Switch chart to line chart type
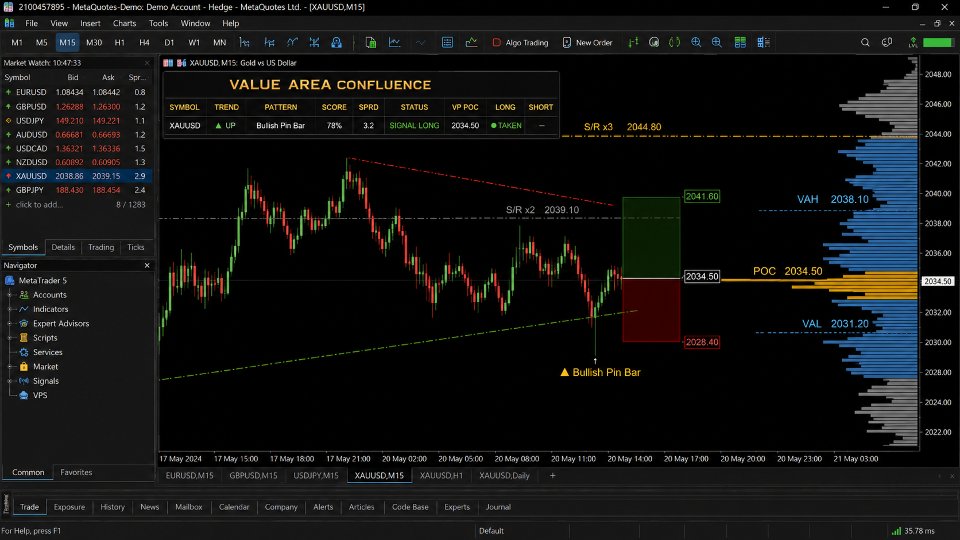This screenshot has height=540, width=960. (x=292, y=42)
